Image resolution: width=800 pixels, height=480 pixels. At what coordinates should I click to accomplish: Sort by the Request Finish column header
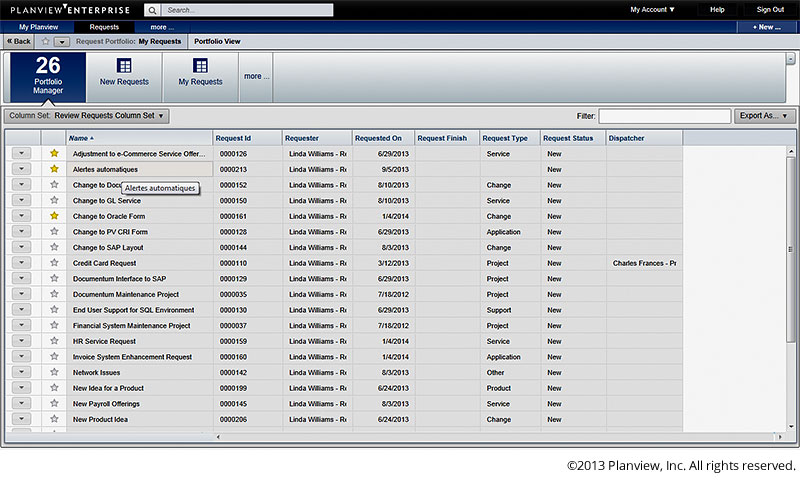coord(447,138)
